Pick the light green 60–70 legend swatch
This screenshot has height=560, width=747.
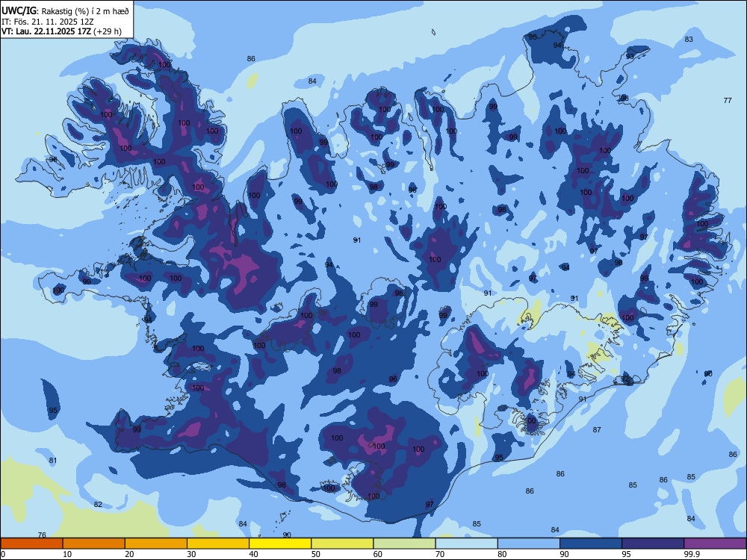click(404, 544)
